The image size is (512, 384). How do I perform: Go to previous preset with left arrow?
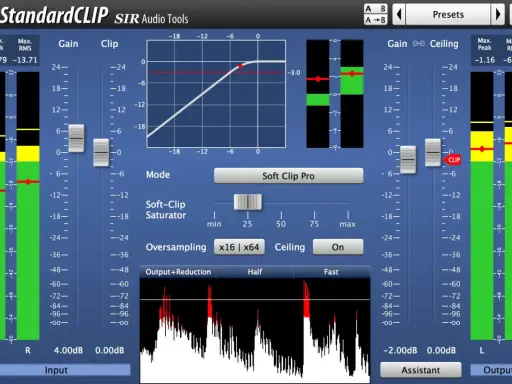pyautogui.click(x=399, y=14)
